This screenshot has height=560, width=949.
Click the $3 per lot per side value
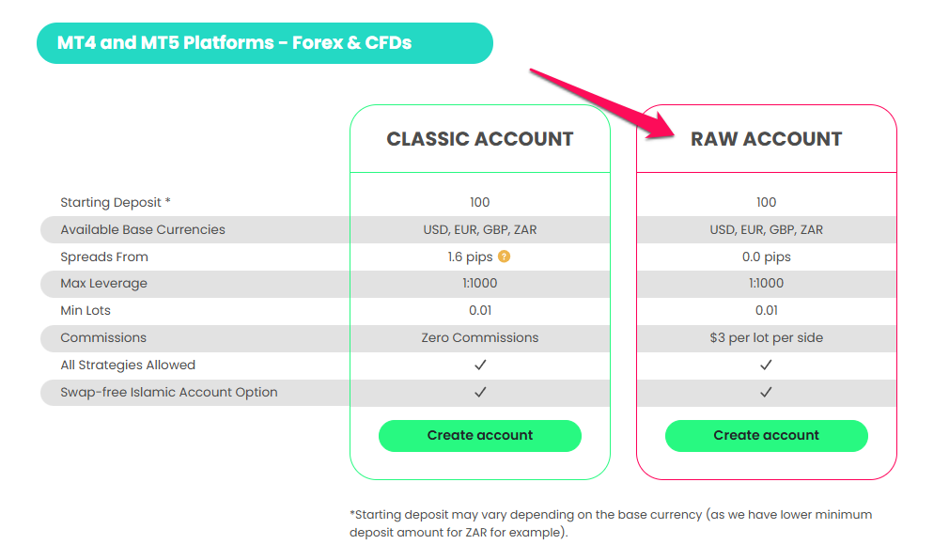click(x=766, y=337)
